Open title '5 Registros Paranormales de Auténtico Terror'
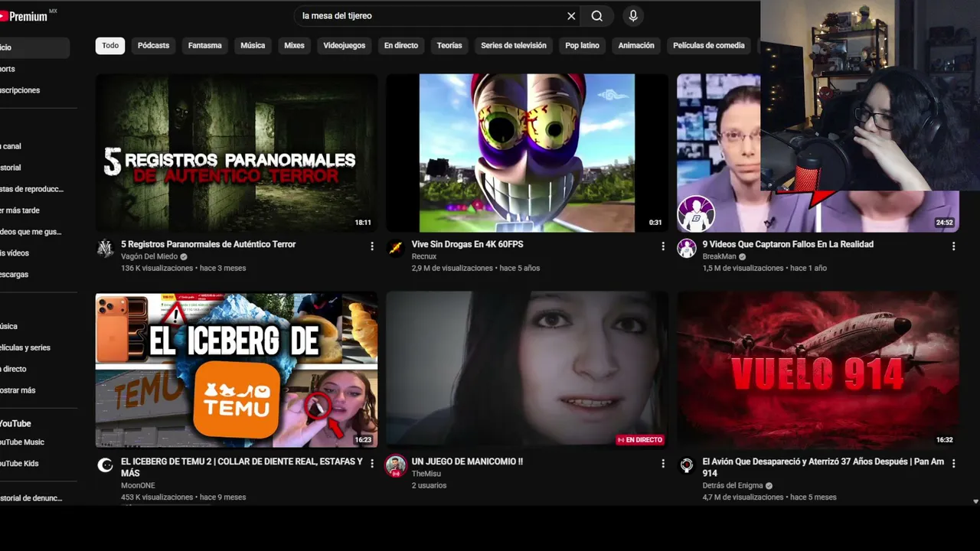The height and width of the screenshot is (551, 980). [x=208, y=244]
